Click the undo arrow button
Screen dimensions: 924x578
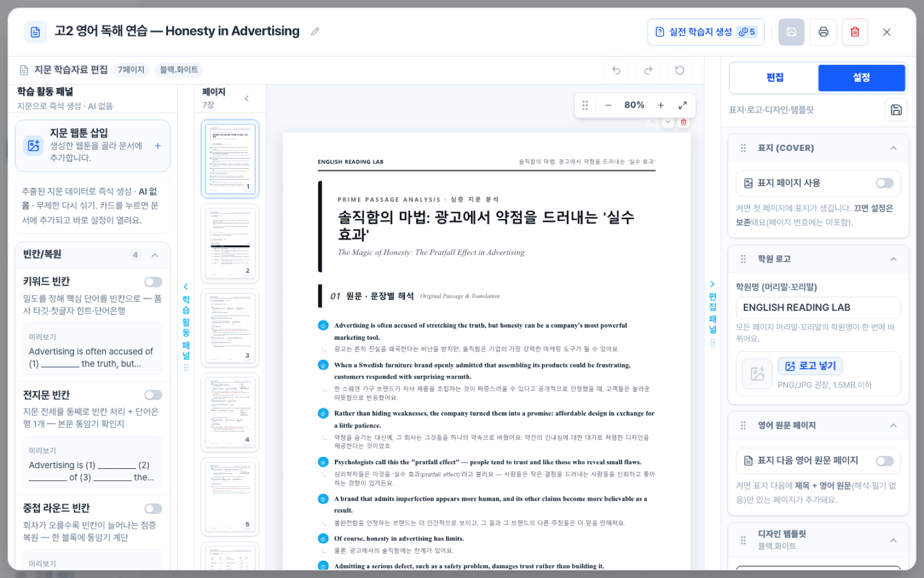tap(616, 71)
